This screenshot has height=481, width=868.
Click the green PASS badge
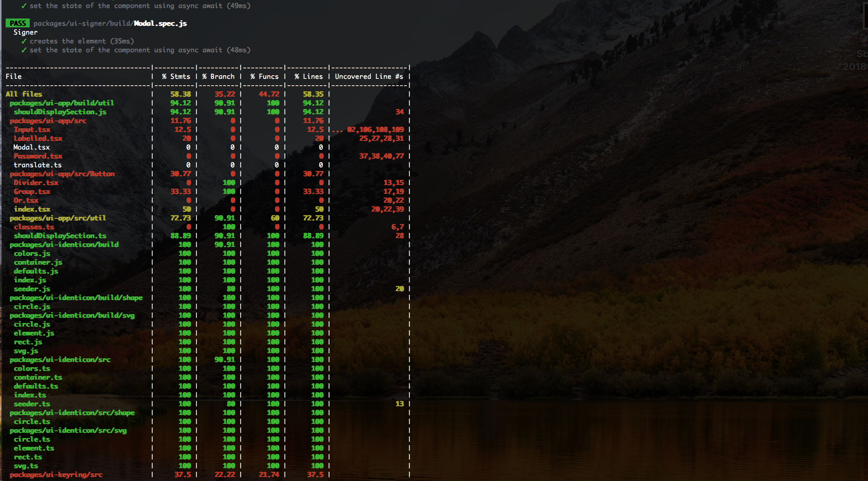coord(18,23)
